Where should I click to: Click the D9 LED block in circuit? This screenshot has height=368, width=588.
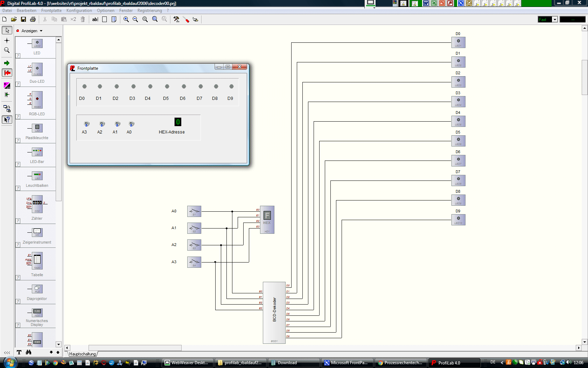(458, 220)
